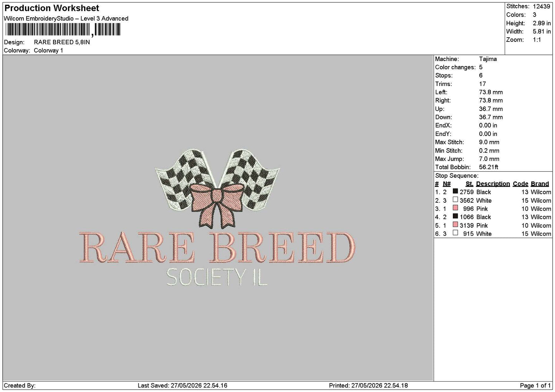Click the white swatch in stop row 2

pyautogui.click(x=455, y=200)
